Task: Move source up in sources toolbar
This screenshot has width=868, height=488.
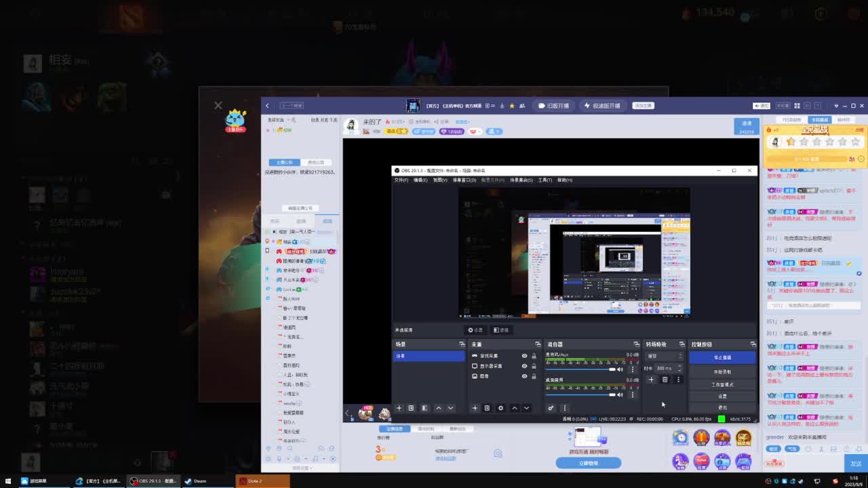Action: pyautogui.click(x=514, y=408)
